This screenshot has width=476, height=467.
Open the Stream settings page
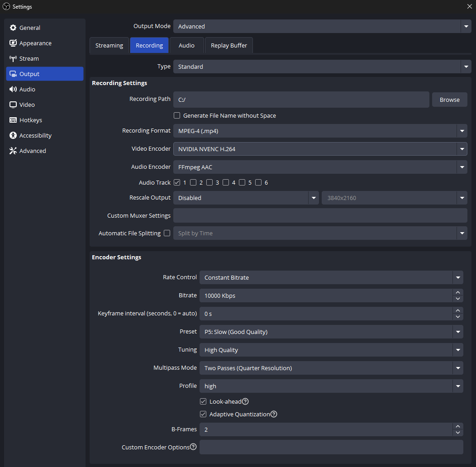(x=45, y=59)
